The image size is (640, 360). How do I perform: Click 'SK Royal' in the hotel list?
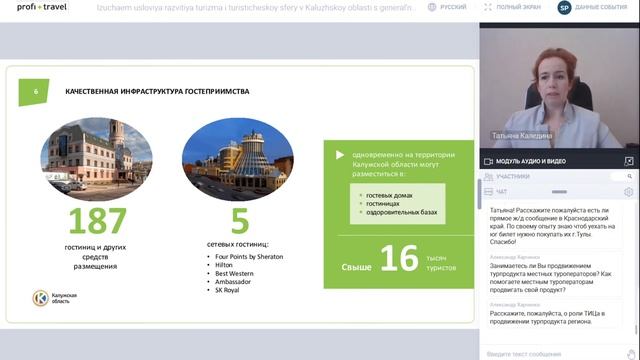227,290
